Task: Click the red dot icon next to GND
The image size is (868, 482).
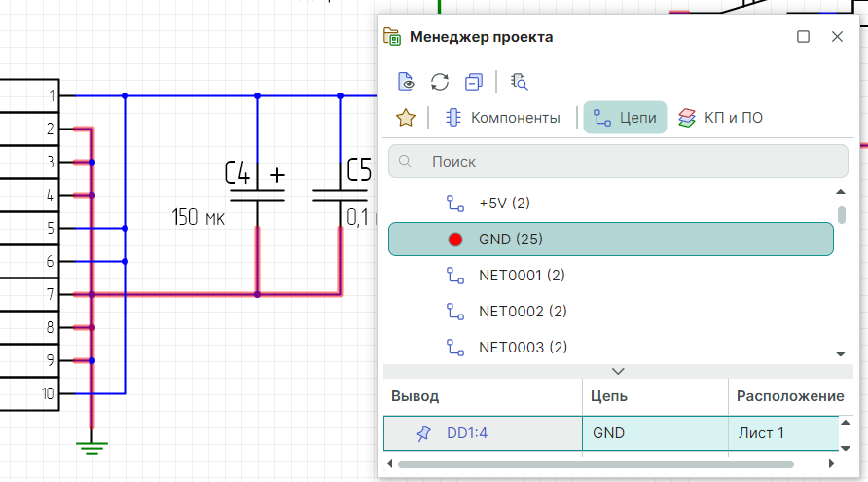Action: [455, 240]
